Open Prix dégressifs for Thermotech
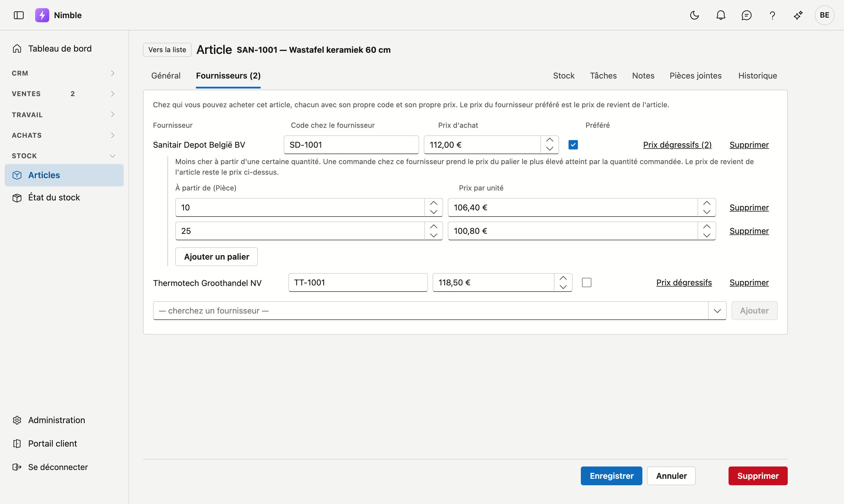This screenshot has height=504, width=844. coord(684,282)
